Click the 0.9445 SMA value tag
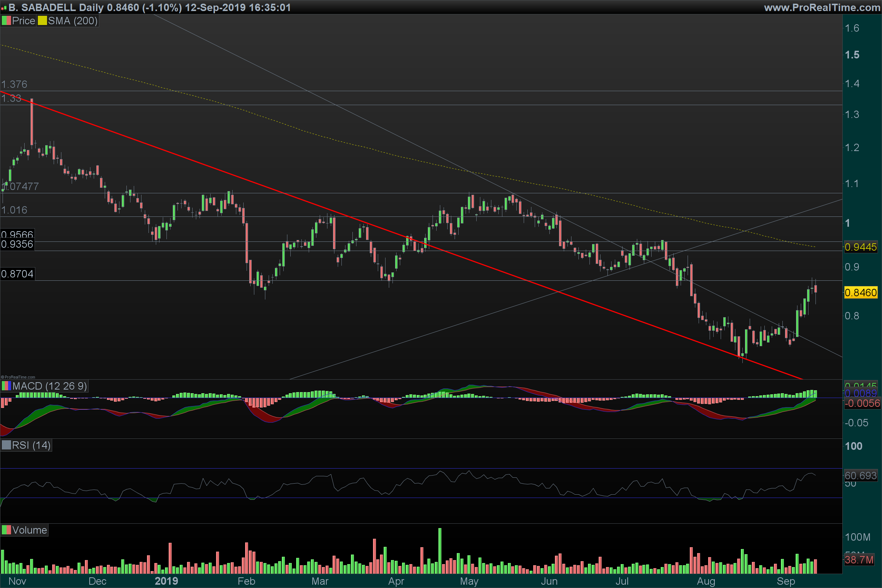The image size is (882, 588). click(x=861, y=247)
